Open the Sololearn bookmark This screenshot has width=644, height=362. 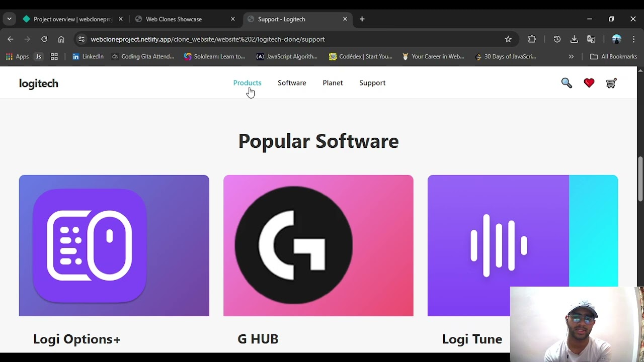pyautogui.click(x=214, y=56)
